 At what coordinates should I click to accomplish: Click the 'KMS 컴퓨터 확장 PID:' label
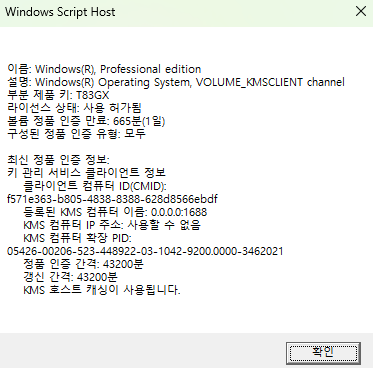click(77, 238)
